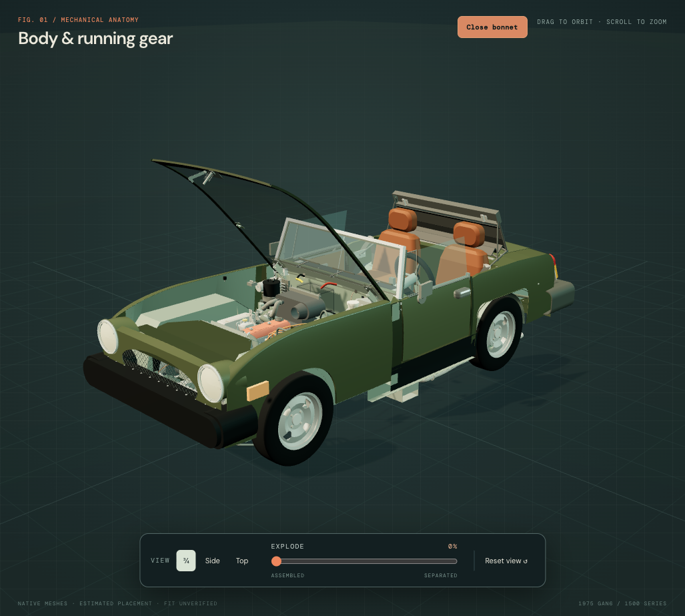This screenshot has width=685, height=616.
Task: Click '1975 GAN6 / 1500 SERIES' text
Action: pos(622,603)
